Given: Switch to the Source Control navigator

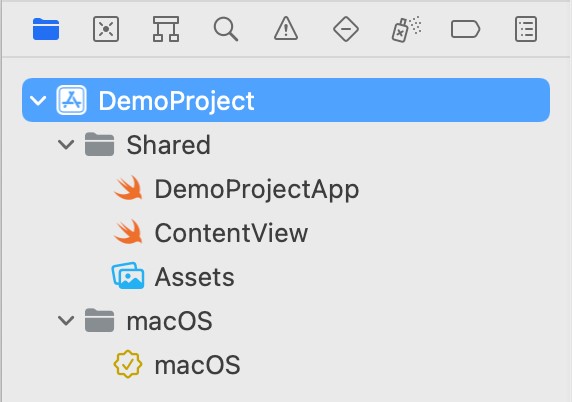Looking at the screenshot, I should 106,29.
